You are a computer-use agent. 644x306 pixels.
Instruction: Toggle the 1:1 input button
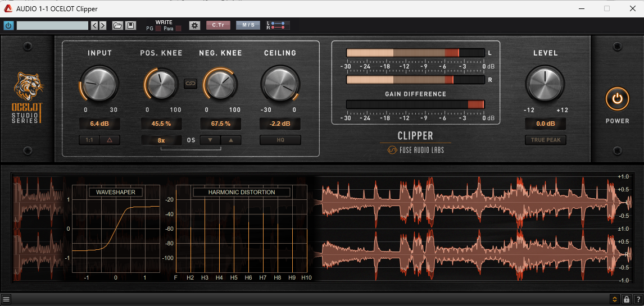click(x=89, y=140)
